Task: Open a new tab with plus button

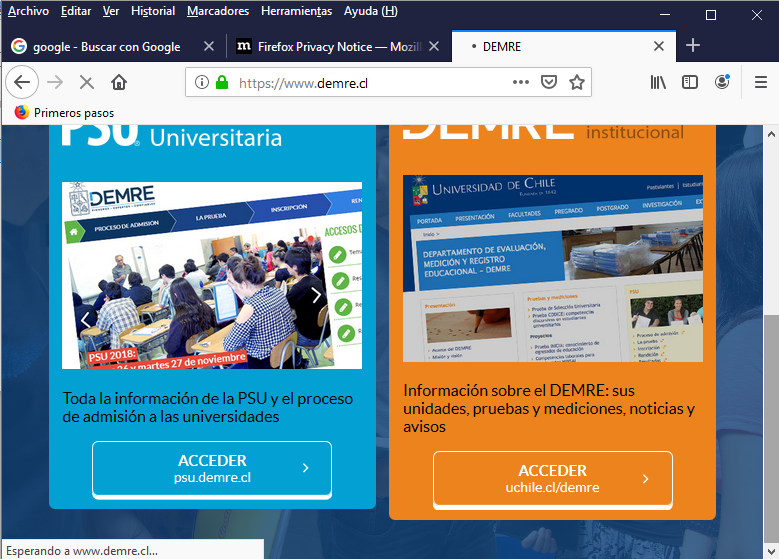Action: coord(693,46)
